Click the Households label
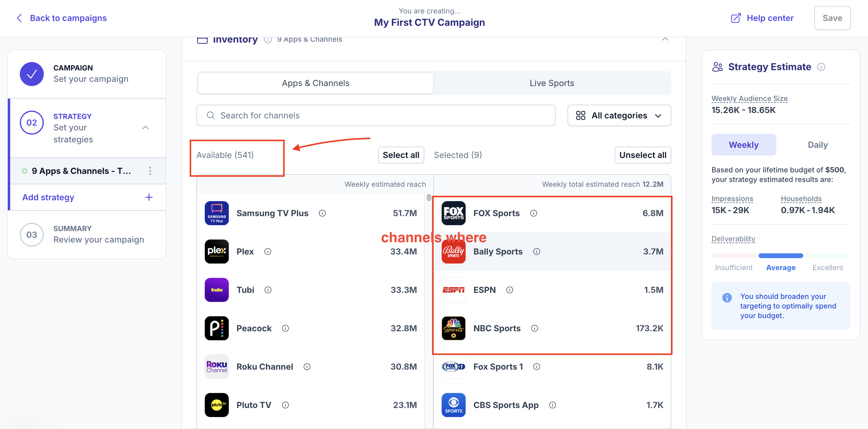Image resolution: width=868 pixels, height=429 pixels. click(x=801, y=198)
